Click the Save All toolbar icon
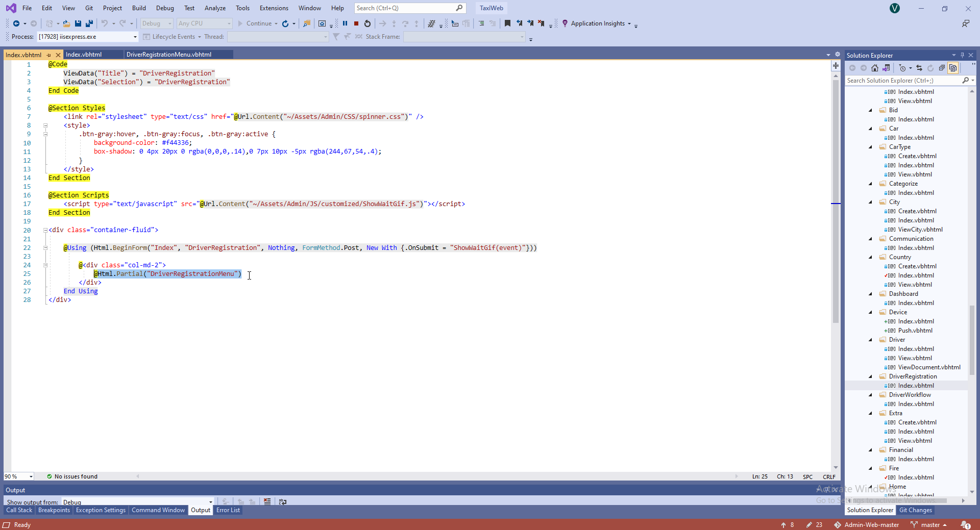The image size is (980, 530). [89, 23]
